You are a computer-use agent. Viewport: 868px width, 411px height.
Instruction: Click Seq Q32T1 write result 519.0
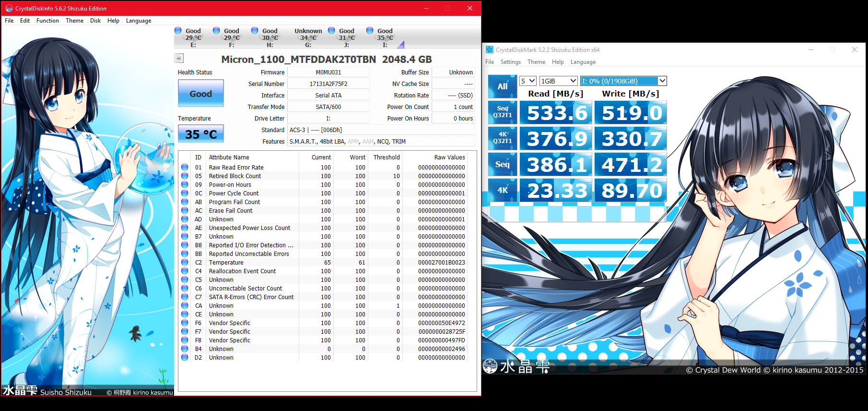631,112
